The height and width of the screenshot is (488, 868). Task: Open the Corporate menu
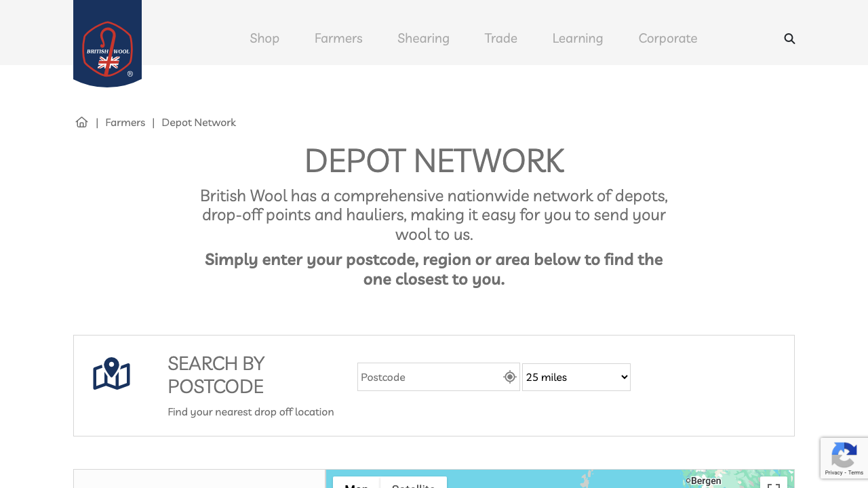(668, 39)
